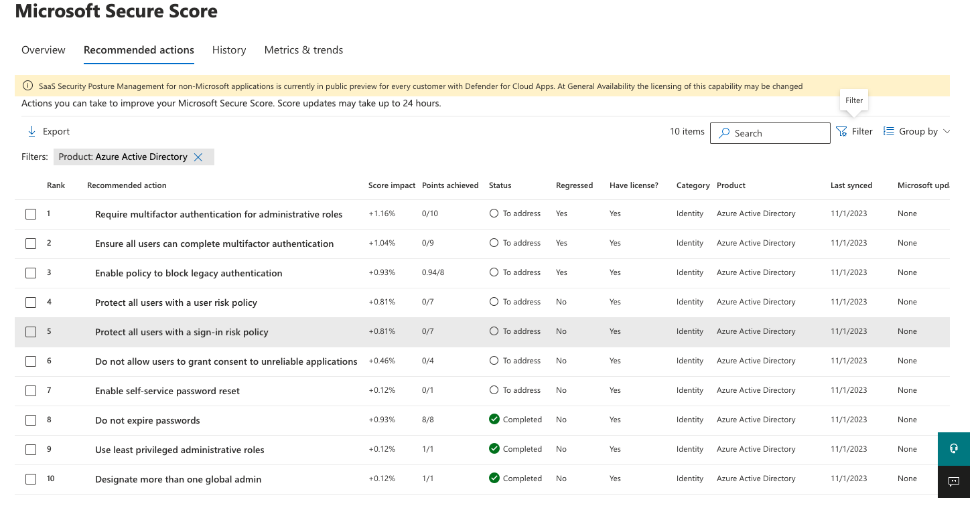
Task: Switch to the Overview tab
Action: click(43, 50)
